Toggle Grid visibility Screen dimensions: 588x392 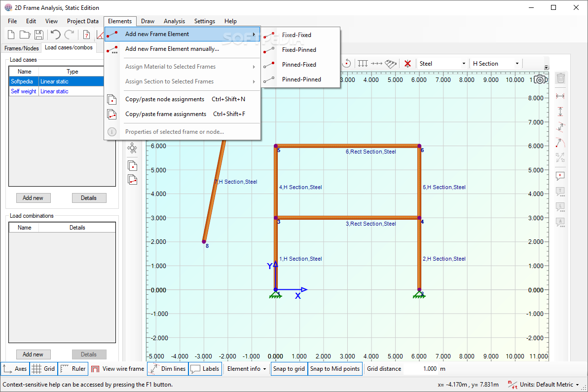click(x=43, y=369)
